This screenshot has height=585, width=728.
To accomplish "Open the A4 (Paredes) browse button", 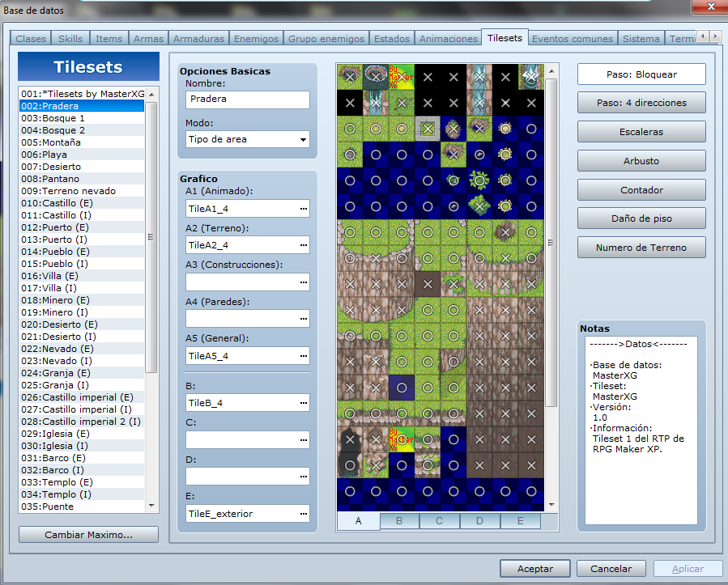I will 303,319.
